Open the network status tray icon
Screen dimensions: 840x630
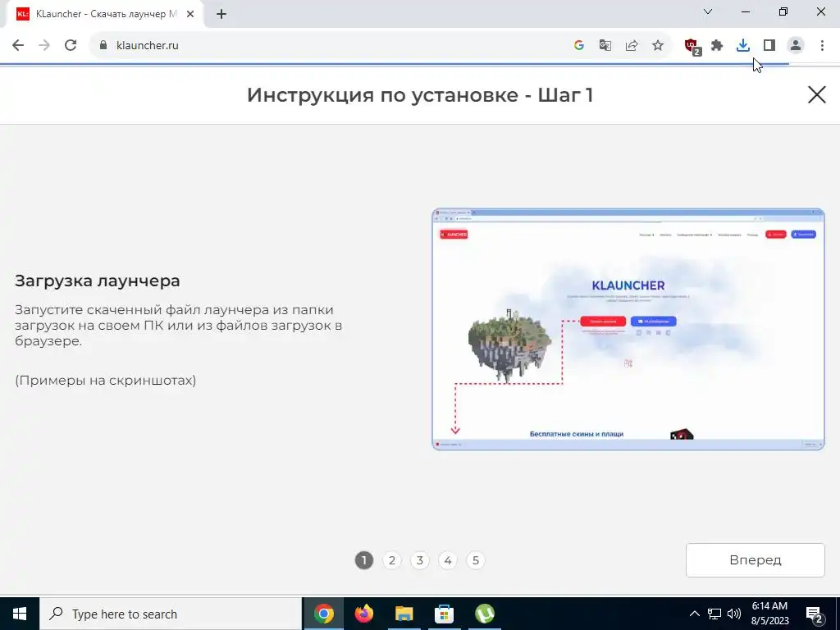714,614
